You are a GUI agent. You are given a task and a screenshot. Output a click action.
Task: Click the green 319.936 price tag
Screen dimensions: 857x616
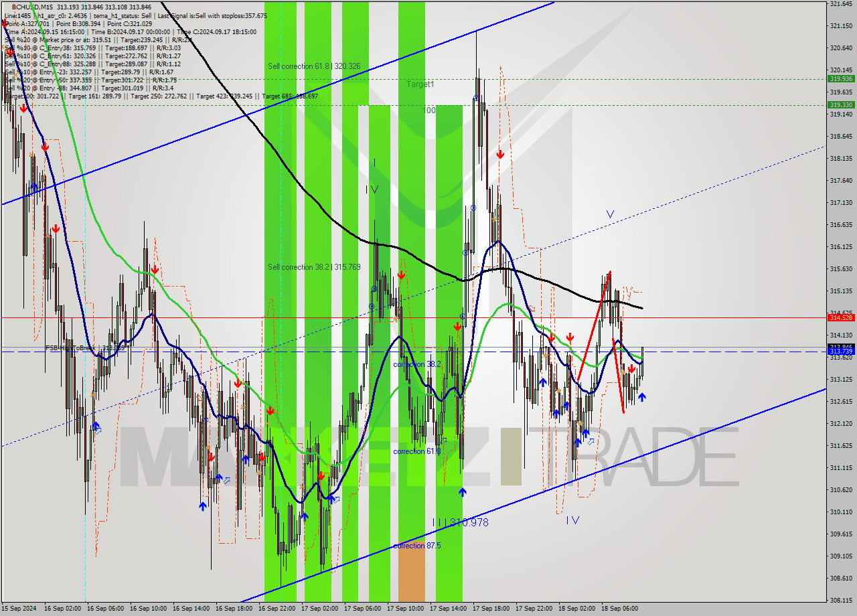(841, 78)
